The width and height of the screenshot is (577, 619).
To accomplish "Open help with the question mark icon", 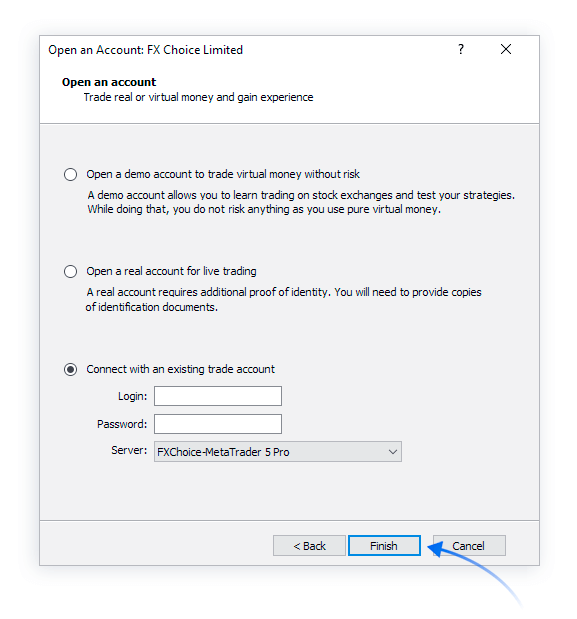I will (x=461, y=49).
